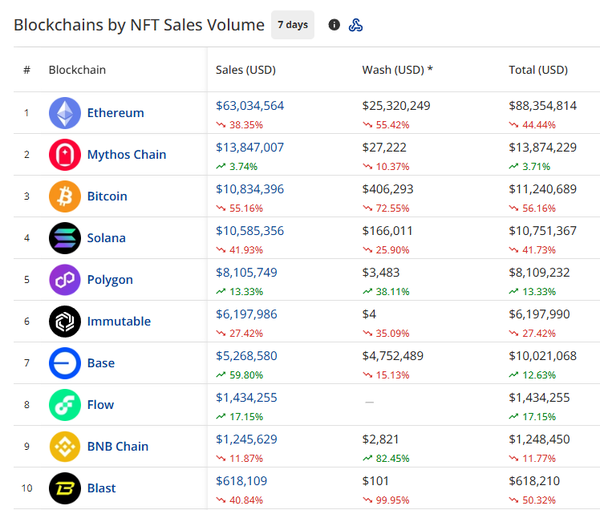Sort table by Sales (USD) column
Viewport: 600px width, 510px height.
point(245,70)
